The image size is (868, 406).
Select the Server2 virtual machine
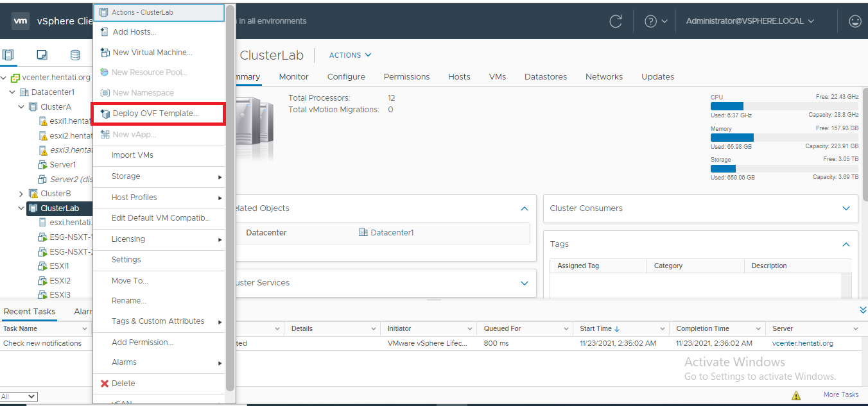click(x=71, y=180)
